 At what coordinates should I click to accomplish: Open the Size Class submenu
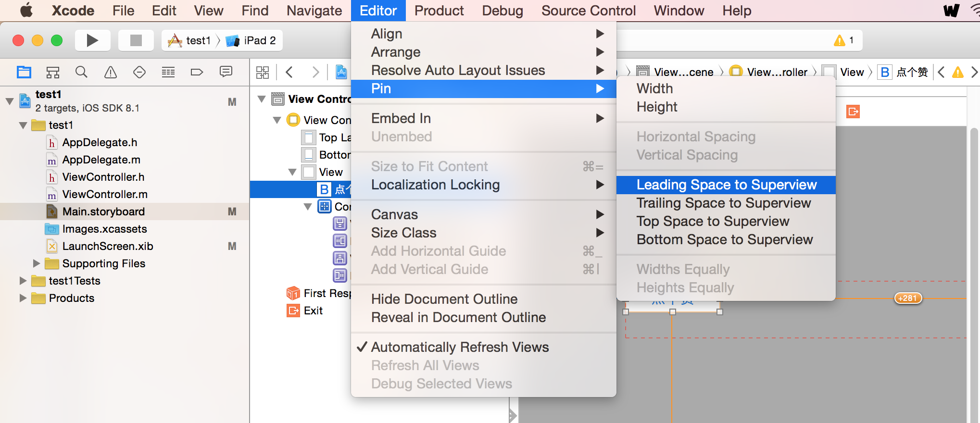[x=484, y=233]
